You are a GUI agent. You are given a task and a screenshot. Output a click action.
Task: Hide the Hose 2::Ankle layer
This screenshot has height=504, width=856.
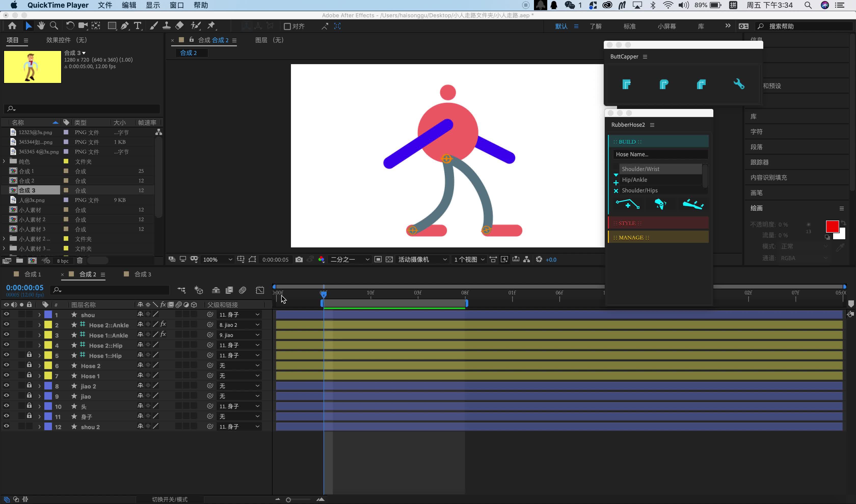pyautogui.click(x=6, y=325)
